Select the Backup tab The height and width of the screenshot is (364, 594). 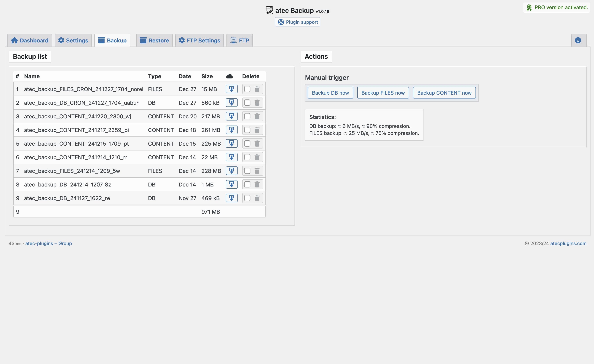[x=112, y=40]
